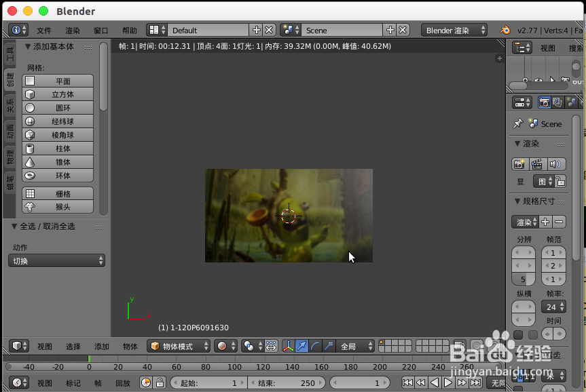Play animation forward in timeline
Screen dimensions: 586x392
point(448,383)
